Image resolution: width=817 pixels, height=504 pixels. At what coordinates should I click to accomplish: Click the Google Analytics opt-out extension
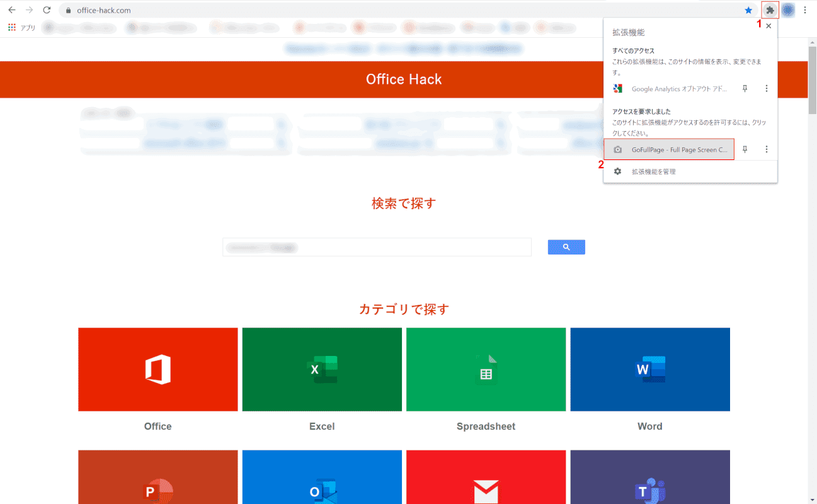tap(670, 89)
